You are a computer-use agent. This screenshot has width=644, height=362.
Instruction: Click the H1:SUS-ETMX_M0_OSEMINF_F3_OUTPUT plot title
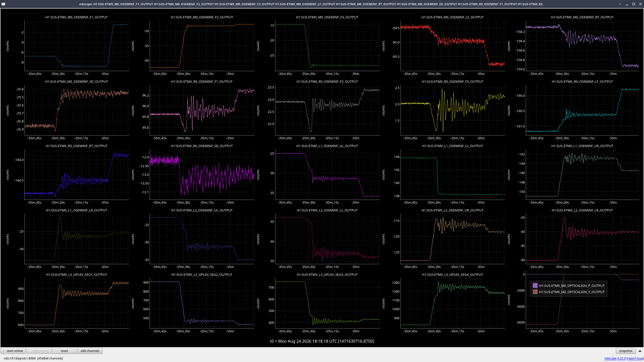[x=327, y=17]
